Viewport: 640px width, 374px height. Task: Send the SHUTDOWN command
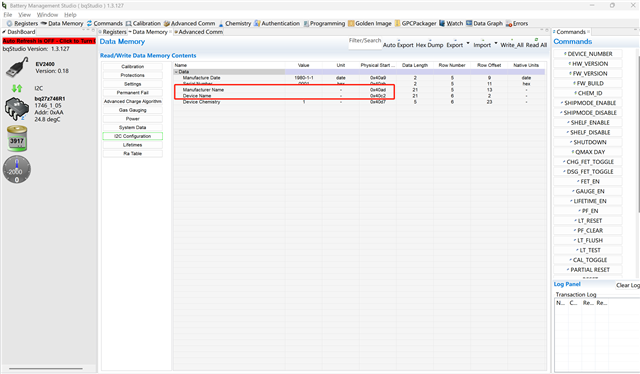click(588, 142)
